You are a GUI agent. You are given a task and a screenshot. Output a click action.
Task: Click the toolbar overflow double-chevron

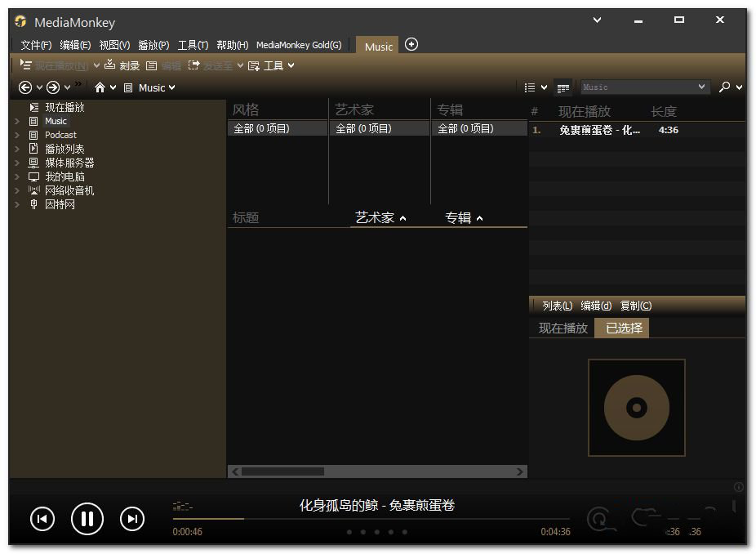click(x=78, y=84)
